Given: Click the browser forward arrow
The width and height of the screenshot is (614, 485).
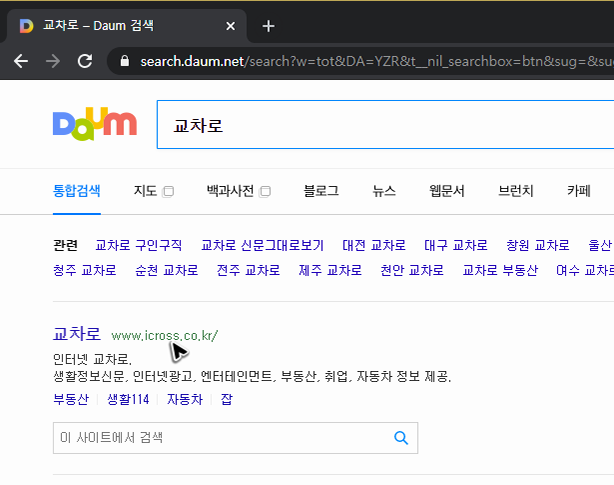Looking at the screenshot, I should 53,61.
